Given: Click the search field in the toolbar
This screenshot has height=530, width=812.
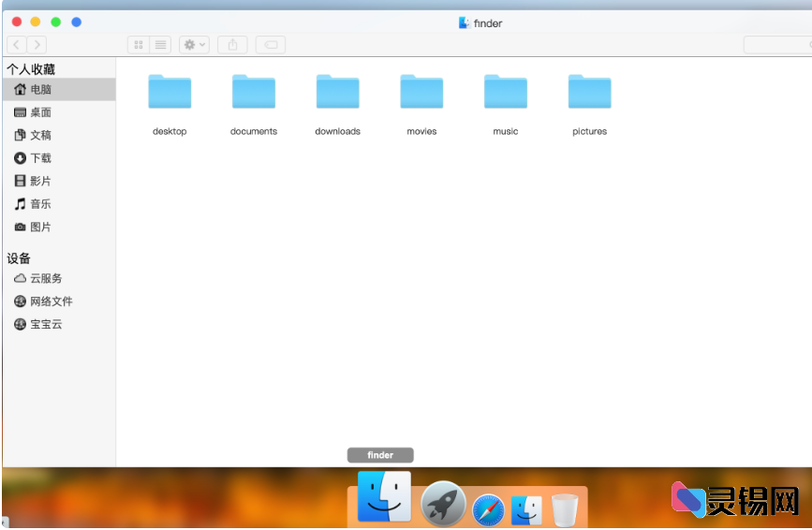Looking at the screenshot, I should [775, 45].
